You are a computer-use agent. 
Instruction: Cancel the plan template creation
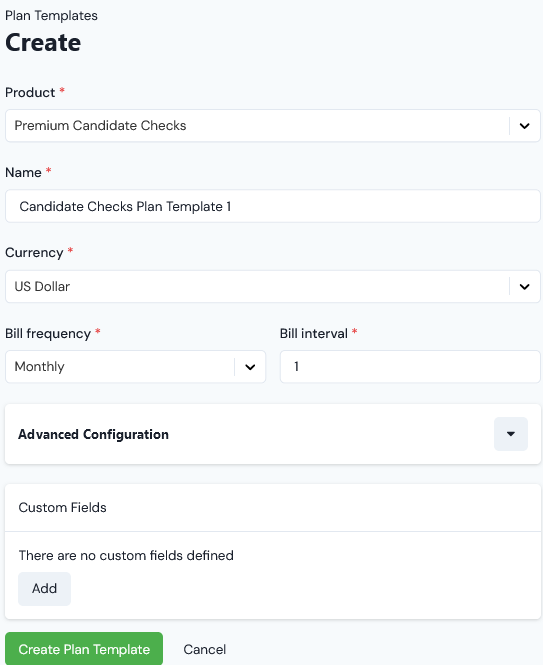pos(204,649)
